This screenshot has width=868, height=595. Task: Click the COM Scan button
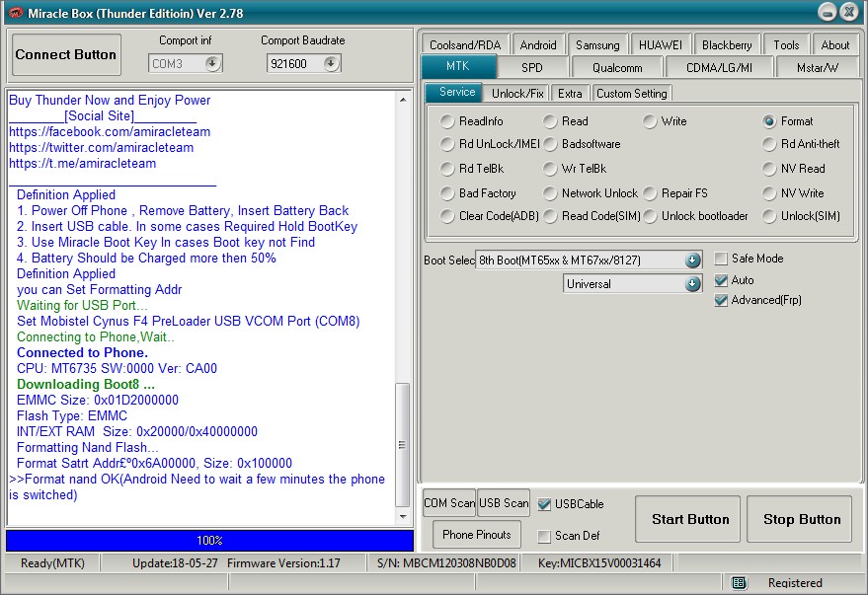449,503
